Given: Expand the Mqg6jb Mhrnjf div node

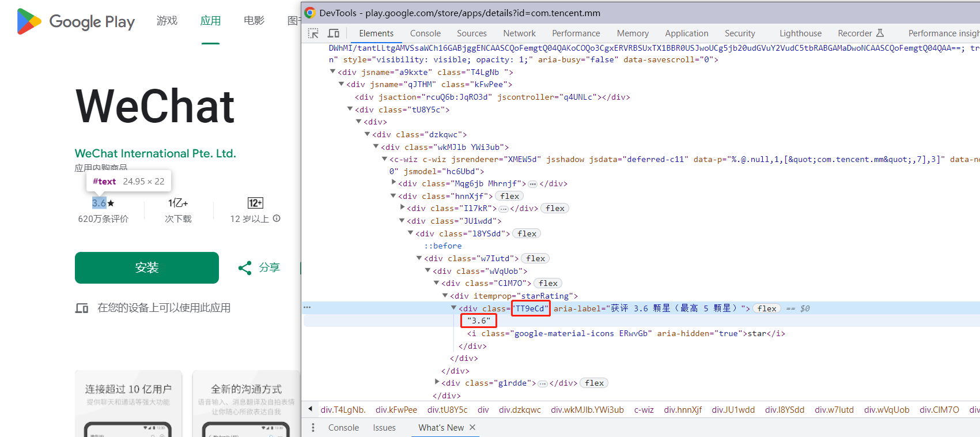Looking at the screenshot, I should 393,183.
